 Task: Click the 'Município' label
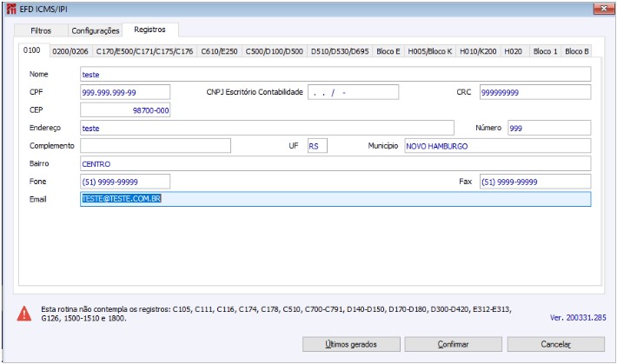coord(383,146)
